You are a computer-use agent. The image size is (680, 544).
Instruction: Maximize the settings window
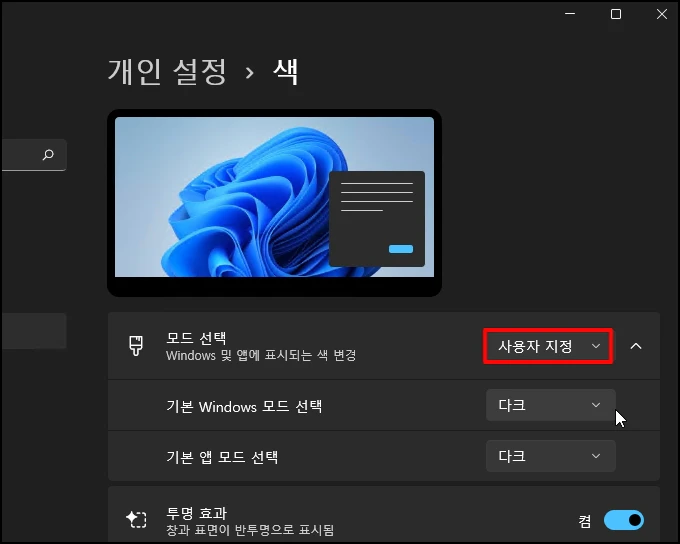point(616,14)
